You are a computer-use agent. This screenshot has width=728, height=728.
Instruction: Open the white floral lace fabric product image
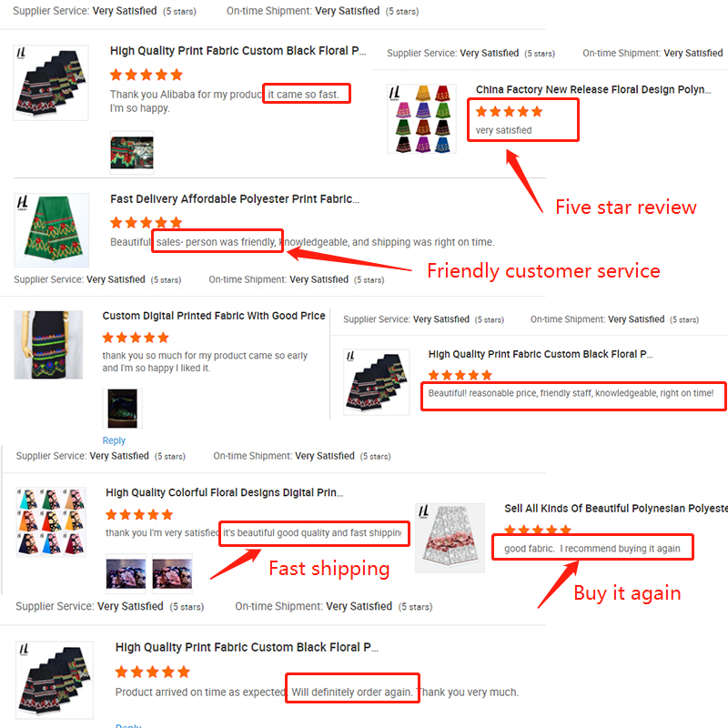(450, 538)
